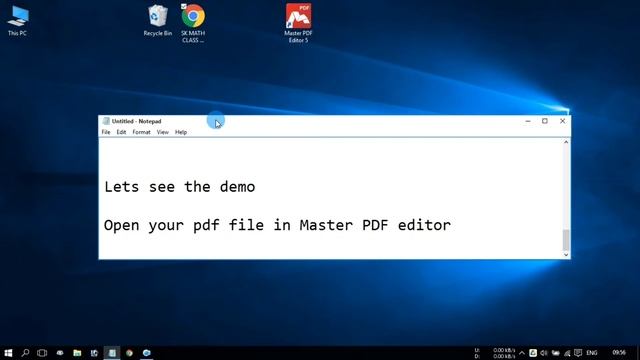Click the network speed meter in taskbar
This screenshot has width=640, height=360.
[x=496, y=353]
